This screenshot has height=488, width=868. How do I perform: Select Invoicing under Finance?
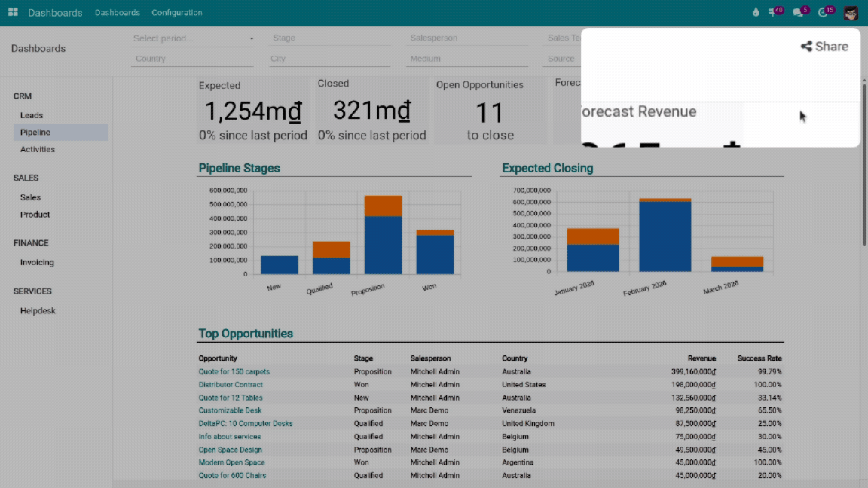[x=37, y=262]
